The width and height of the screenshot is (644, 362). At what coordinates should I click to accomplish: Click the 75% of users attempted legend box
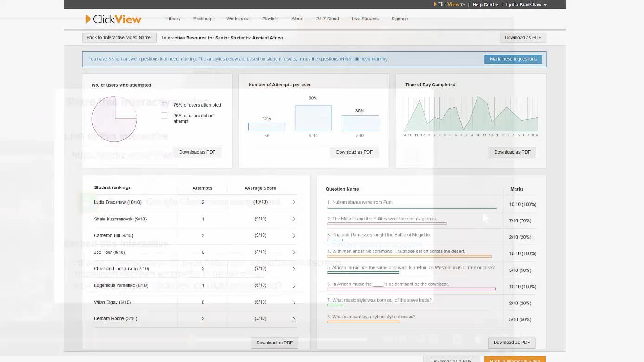pyautogui.click(x=164, y=105)
